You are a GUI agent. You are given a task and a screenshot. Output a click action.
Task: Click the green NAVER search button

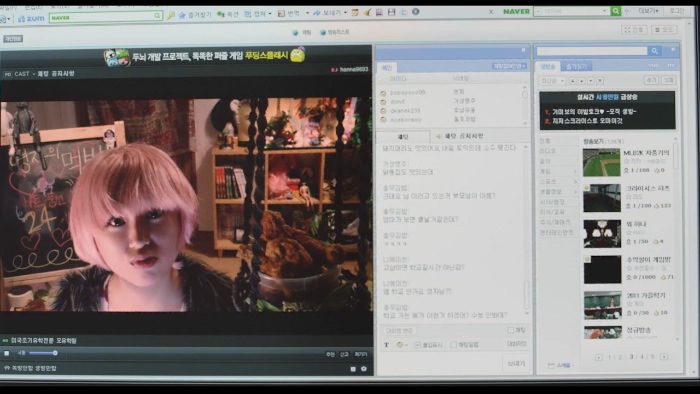click(x=616, y=11)
